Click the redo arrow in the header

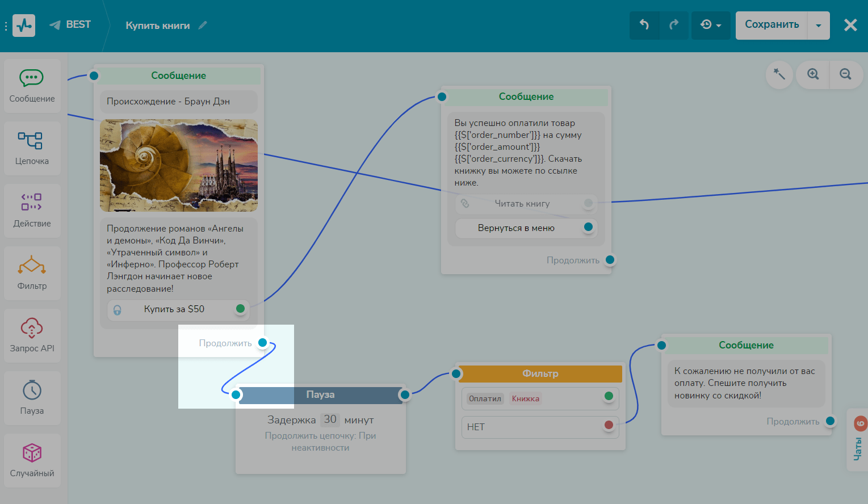click(674, 25)
